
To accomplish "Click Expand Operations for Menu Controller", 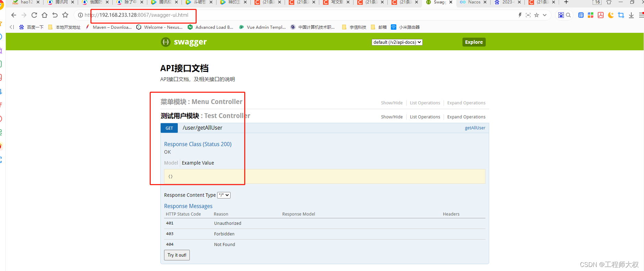I will 466,103.
